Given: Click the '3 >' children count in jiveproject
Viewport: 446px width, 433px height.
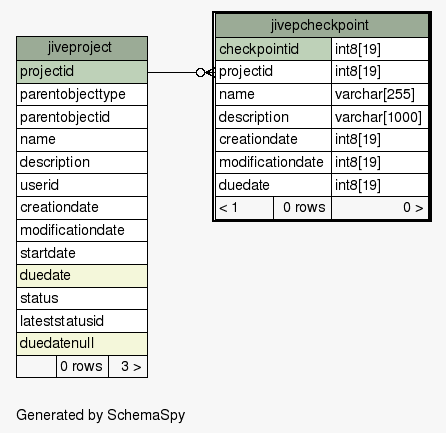Looking at the screenshot, I should [x=128, y=367].
